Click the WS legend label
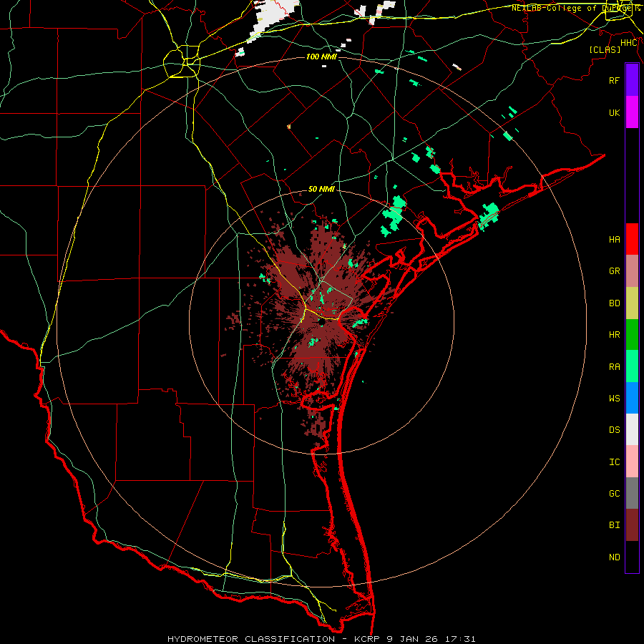This screenshot has height=644, width=644. pyautogui.click(x=614, y=399)
